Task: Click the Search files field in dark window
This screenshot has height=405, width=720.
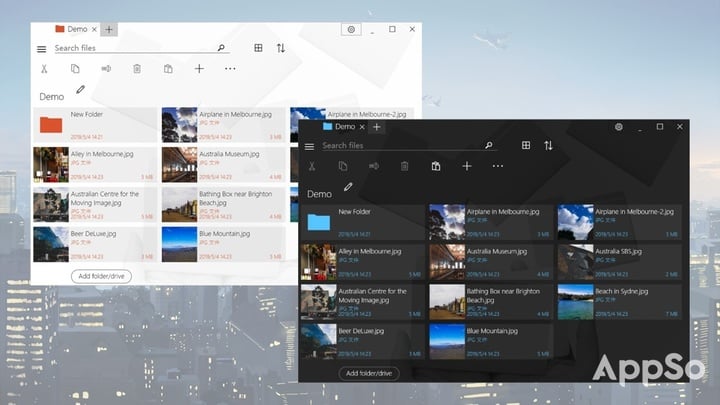Action: coord(400,146)
